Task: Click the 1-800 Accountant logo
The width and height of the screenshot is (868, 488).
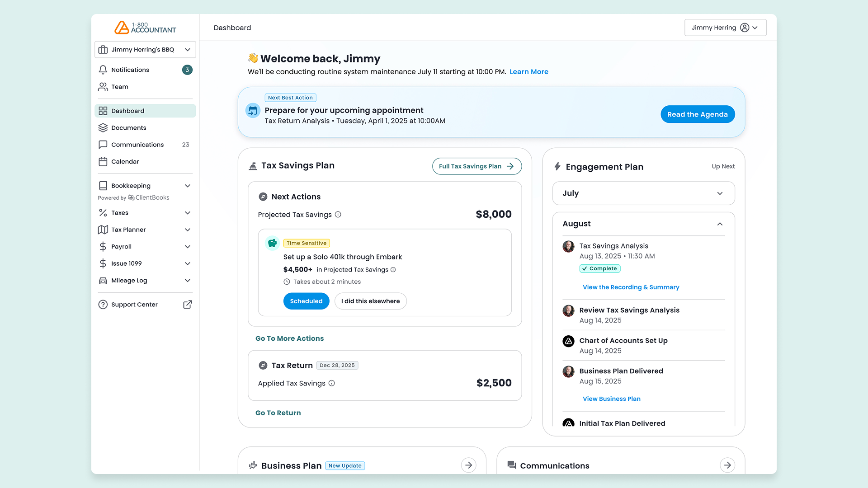Action: point(145,27)
